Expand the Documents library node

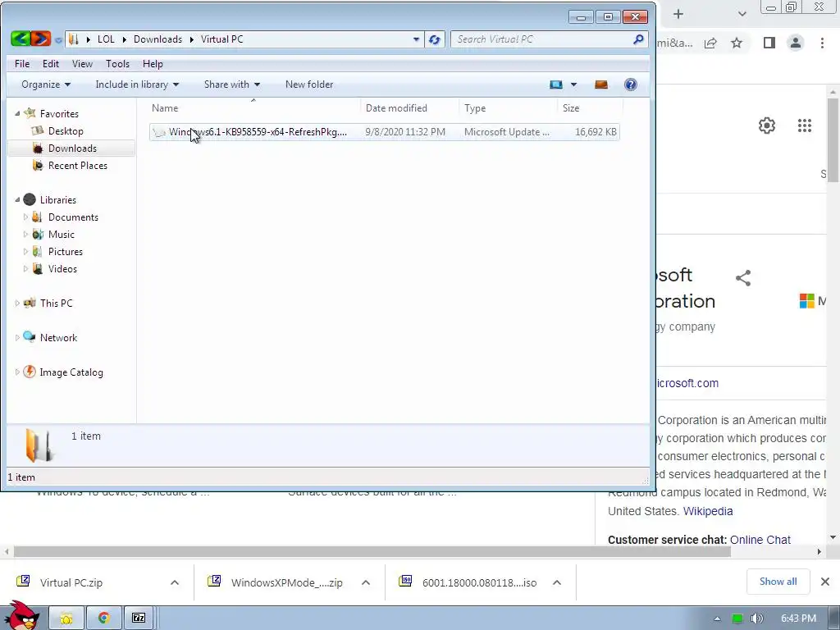(25, 217)
